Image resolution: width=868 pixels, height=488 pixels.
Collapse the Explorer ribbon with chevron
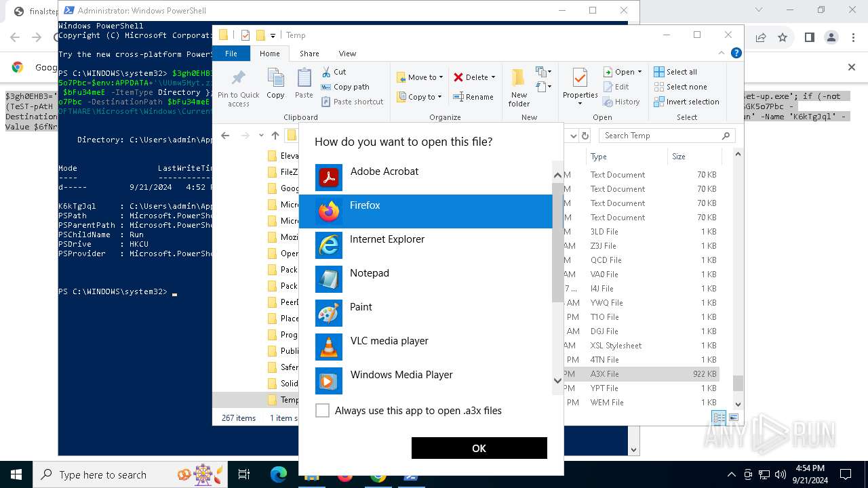(722, 53)
